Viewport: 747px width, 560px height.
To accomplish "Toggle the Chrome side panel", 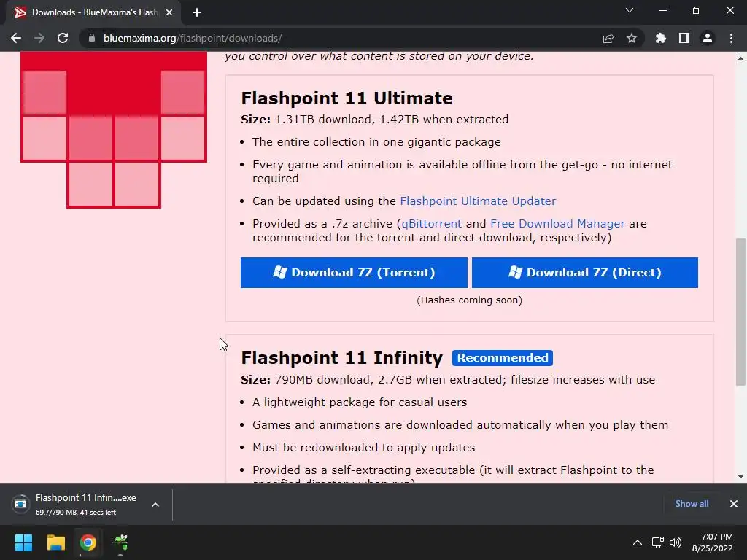I will pos(684,38).
